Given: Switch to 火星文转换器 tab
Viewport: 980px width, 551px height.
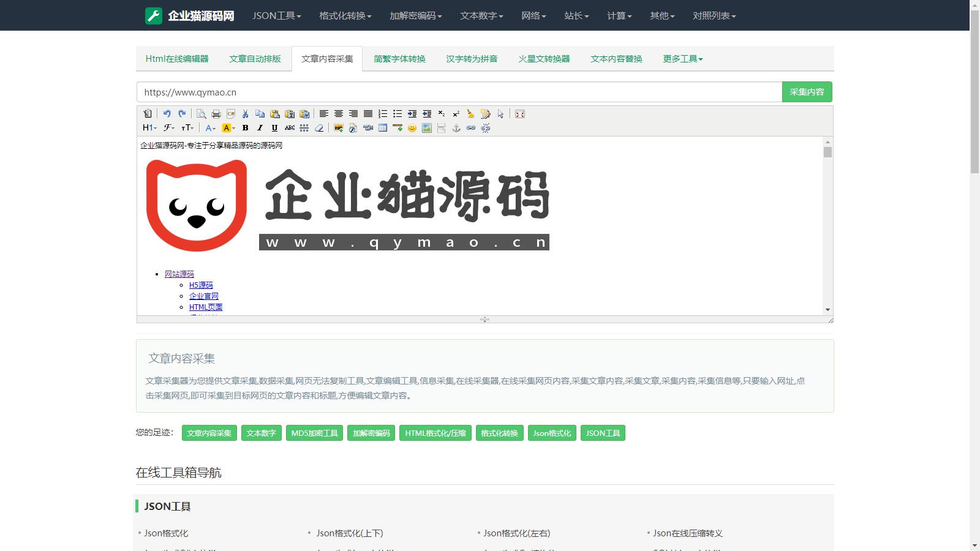Looking at the screenshot, I should [x=544, y=59].
